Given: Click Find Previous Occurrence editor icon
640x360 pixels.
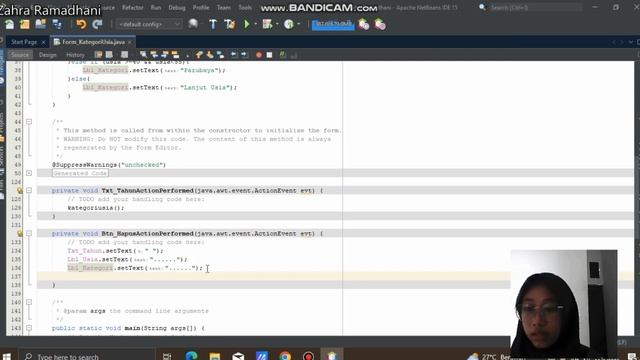Looking at the screenshot, I should [154, 55].
